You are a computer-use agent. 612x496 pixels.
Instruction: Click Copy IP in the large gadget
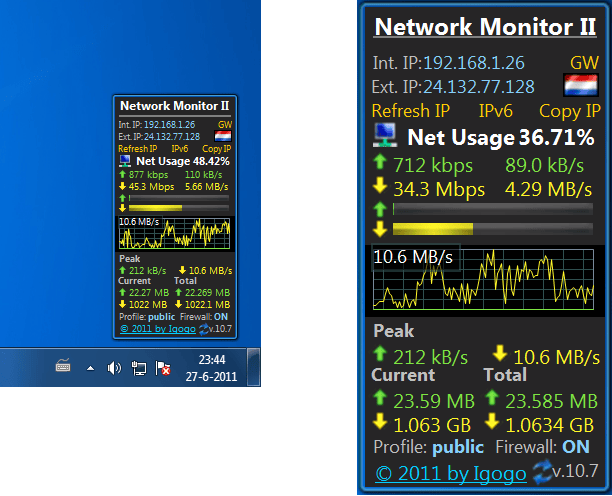(x=569, y=112)
